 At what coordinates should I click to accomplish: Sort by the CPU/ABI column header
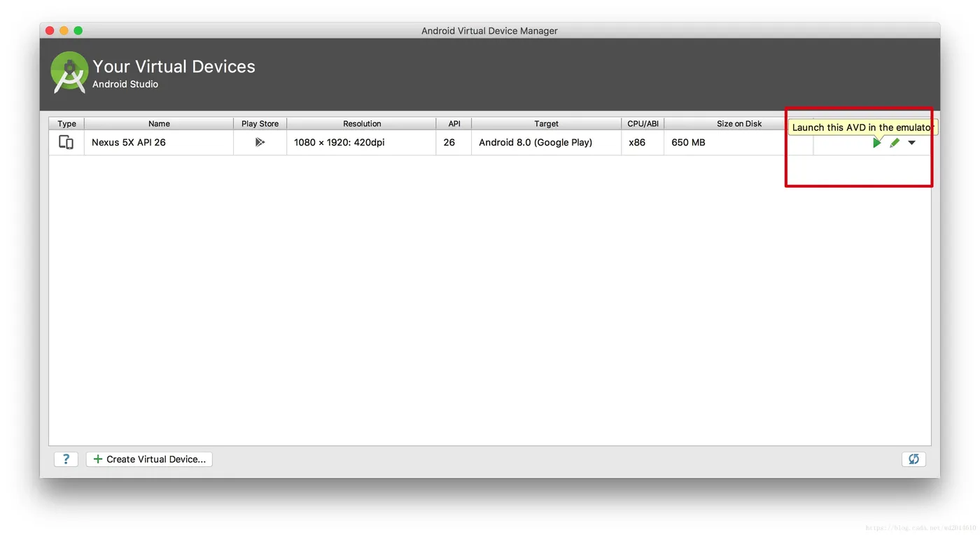(643, 123)
